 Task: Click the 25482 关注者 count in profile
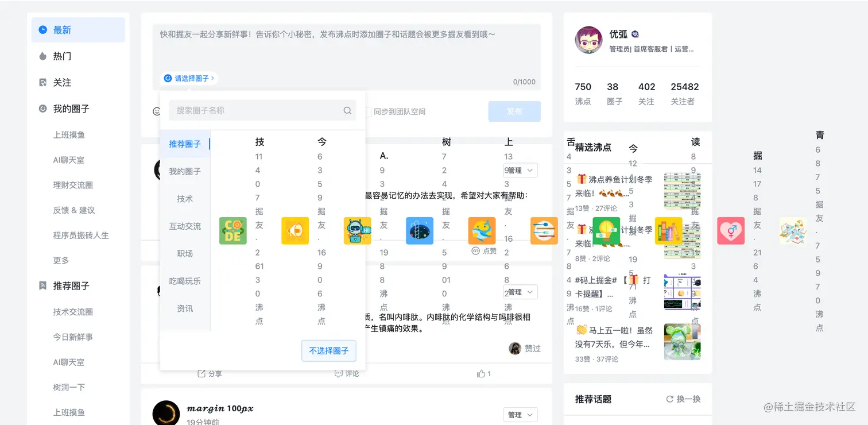pyautogui.click(x=684, y=94)
